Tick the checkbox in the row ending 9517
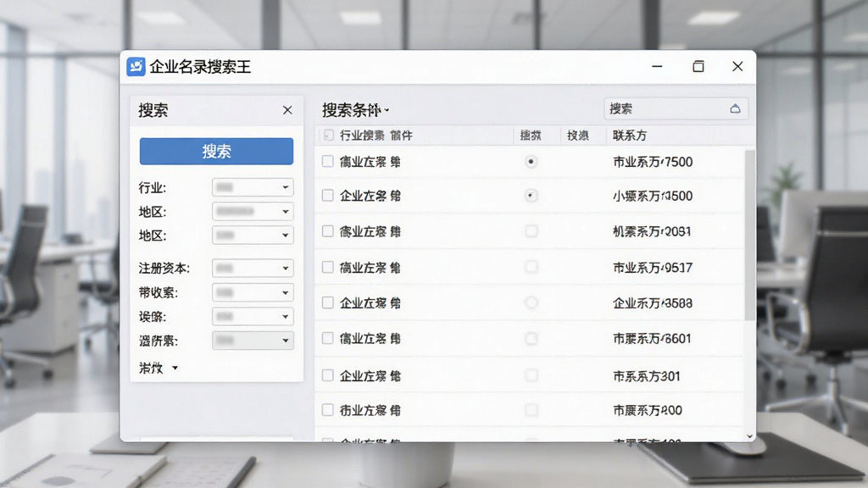Screen dimensions: 868x488 coord(328,267)
